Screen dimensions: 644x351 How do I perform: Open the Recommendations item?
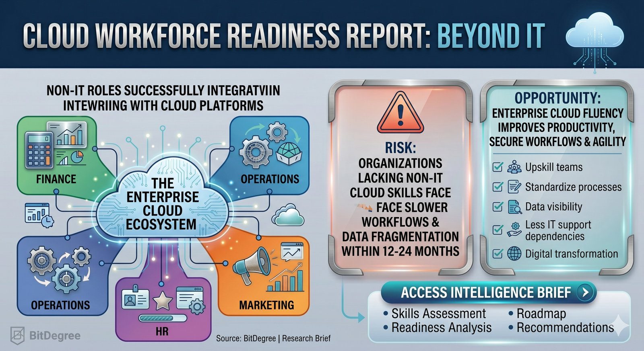pos(565,328)
